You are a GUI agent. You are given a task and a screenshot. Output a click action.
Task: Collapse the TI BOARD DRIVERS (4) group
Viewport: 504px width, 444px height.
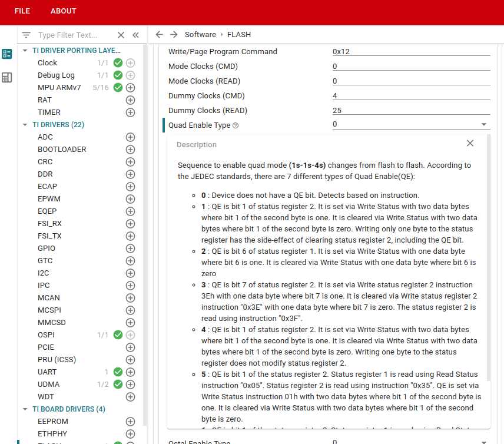pyautogui.click(x=25, y=409)
